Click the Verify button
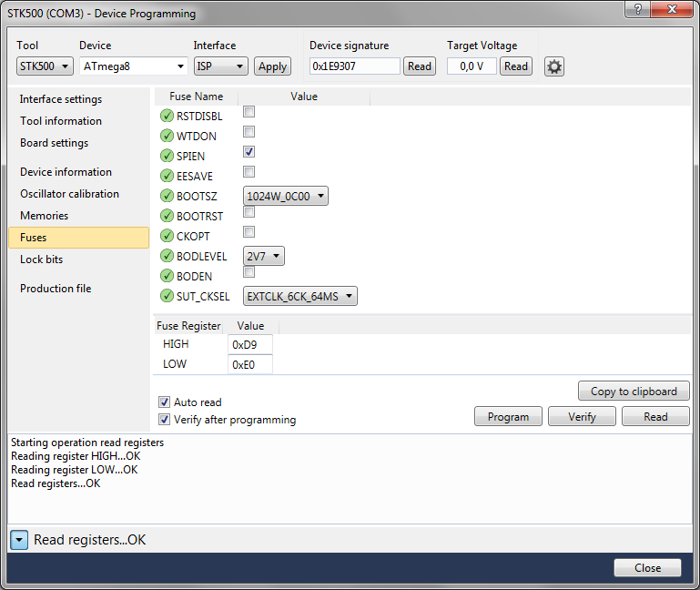Screen dimensions: 700x590 click(582, 417)
